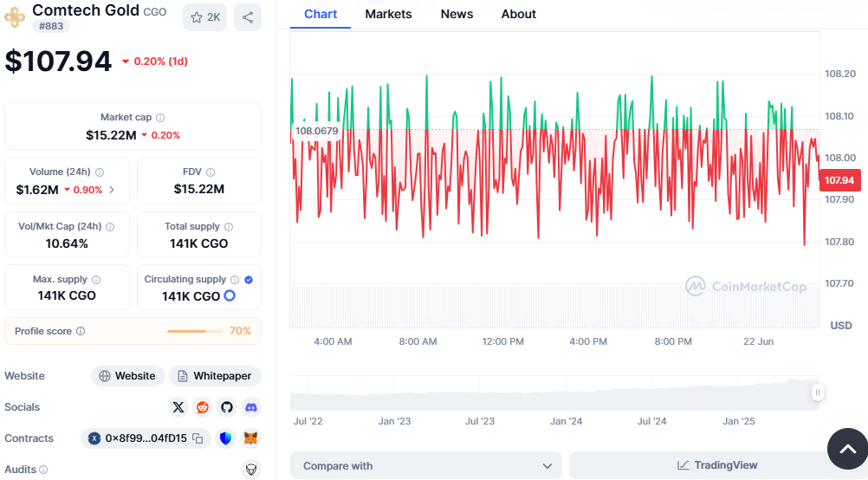Click info icon beside Vol/Mkt Cap (24h)
The image size is (868, 480).
110,226
